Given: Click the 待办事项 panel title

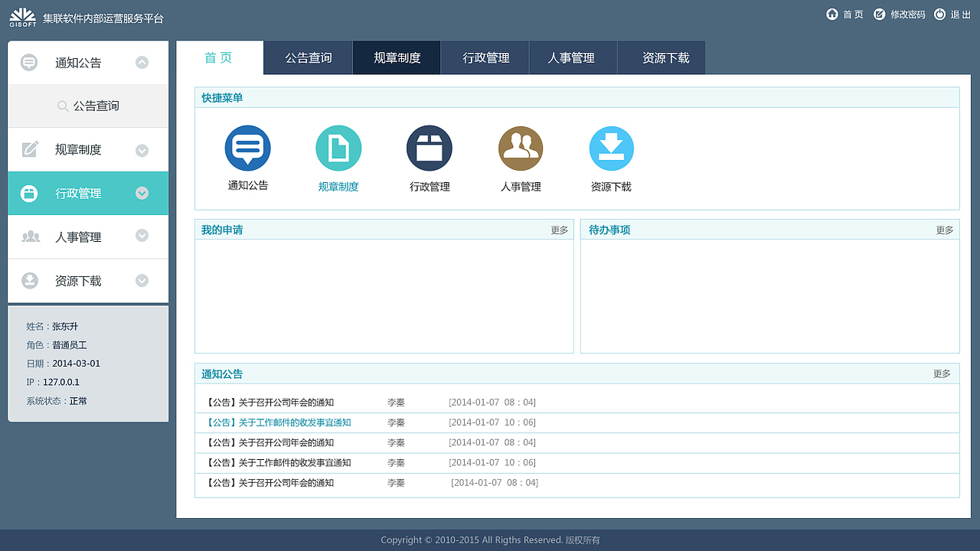Looking at the screenshot, I should click(609, 230).
